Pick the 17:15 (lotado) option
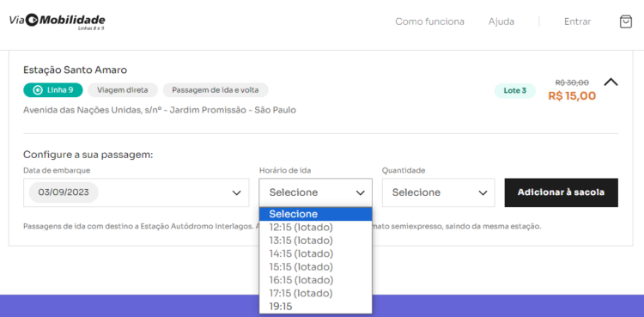 (x=315, y=293)
